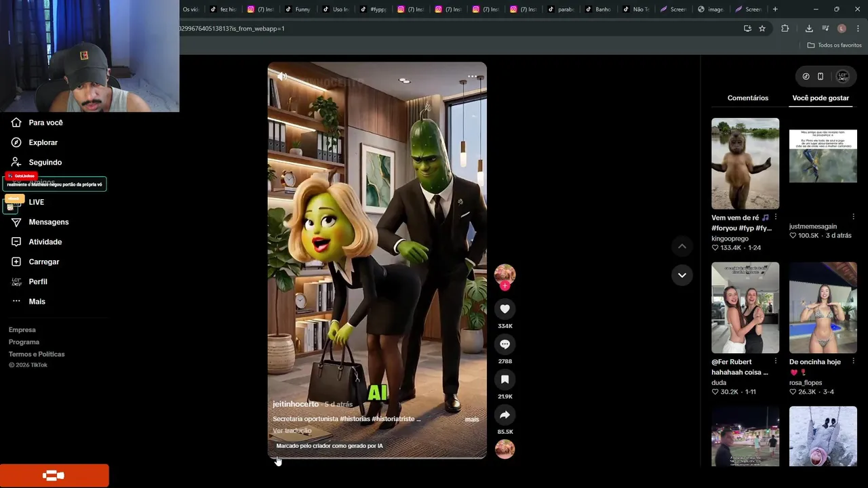Follow the creator via red plus badge
This screenshot has width=868, height=488.
click(x=505, y=286)
